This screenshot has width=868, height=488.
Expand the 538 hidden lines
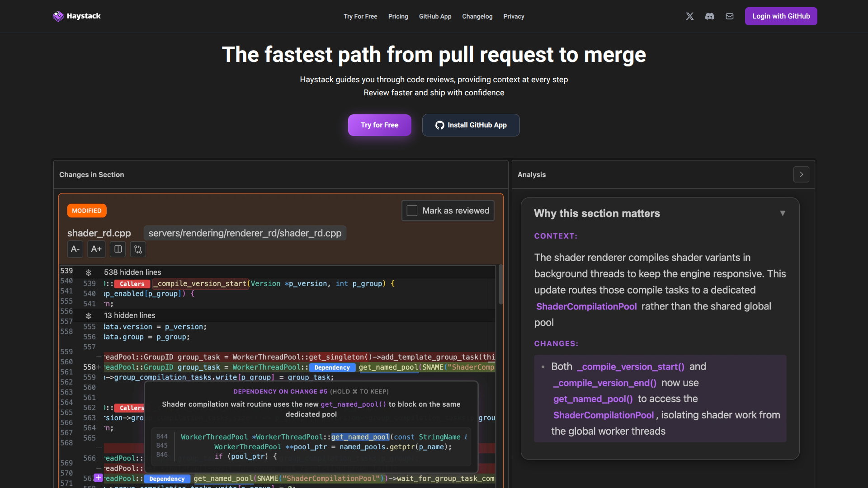89,272
